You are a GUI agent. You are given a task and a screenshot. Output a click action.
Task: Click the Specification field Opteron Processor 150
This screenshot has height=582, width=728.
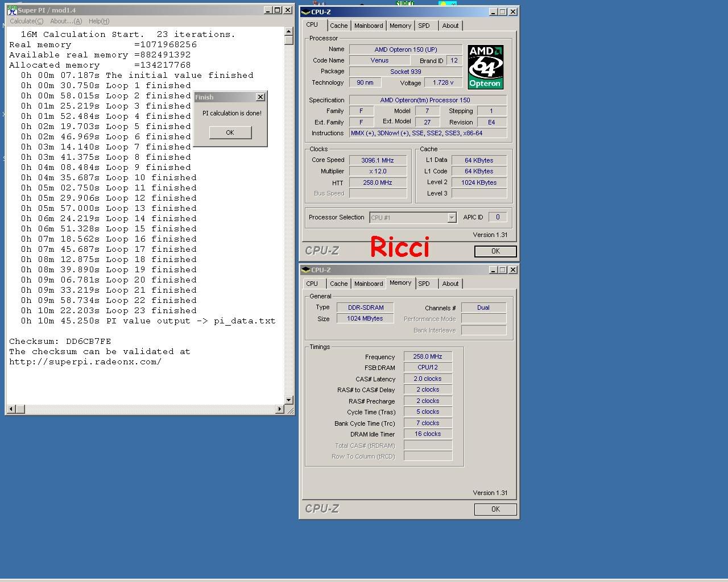[428, 100]
